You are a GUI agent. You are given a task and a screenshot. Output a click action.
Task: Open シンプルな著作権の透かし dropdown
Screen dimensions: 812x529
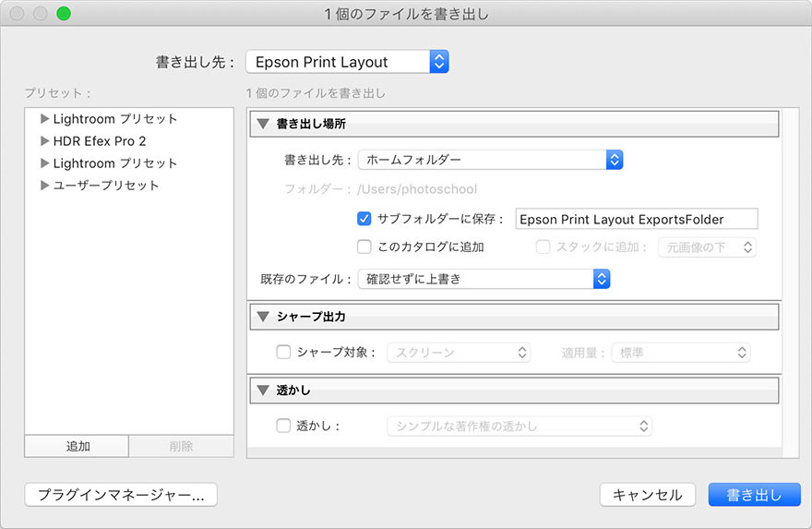(519, 427)
